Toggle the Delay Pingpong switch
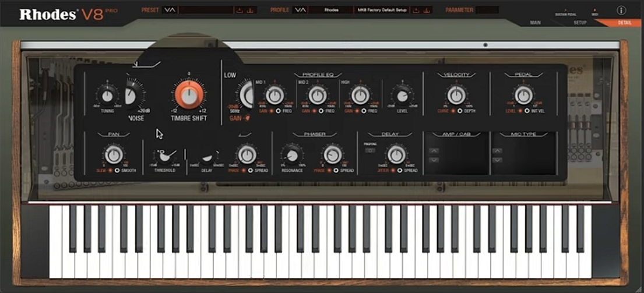Screen dimensions: 644x293 (370, 151)
